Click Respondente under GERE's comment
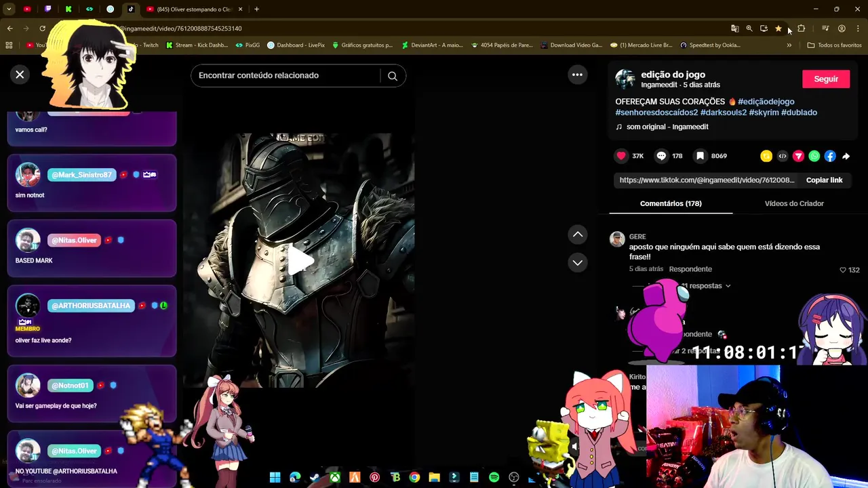The height and width of the screenshot is (488, 868). (690, 269)
